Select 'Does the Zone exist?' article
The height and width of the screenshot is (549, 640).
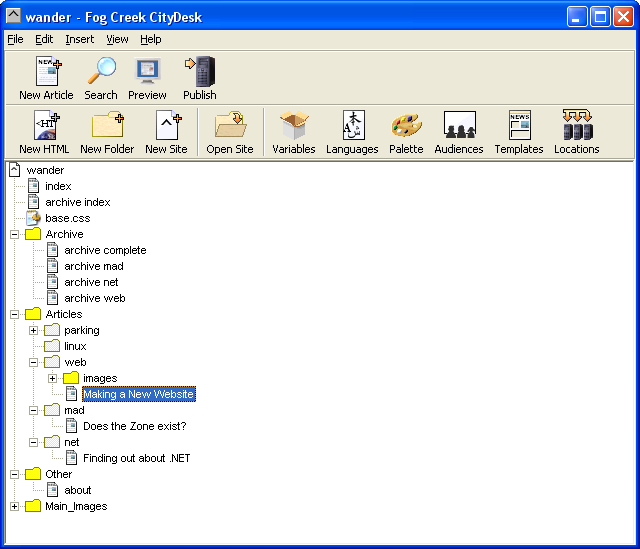[135, 426]
